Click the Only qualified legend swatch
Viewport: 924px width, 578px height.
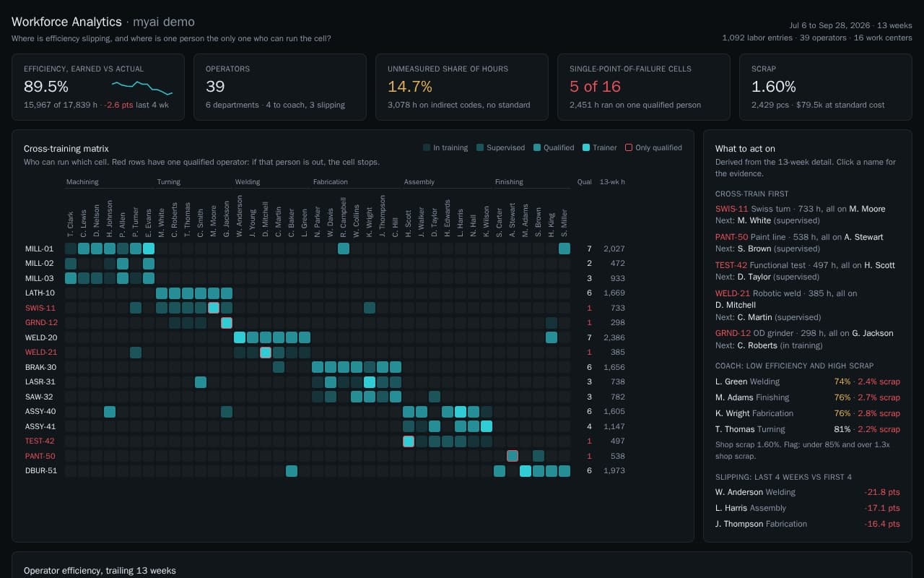[x=629, y=147]
